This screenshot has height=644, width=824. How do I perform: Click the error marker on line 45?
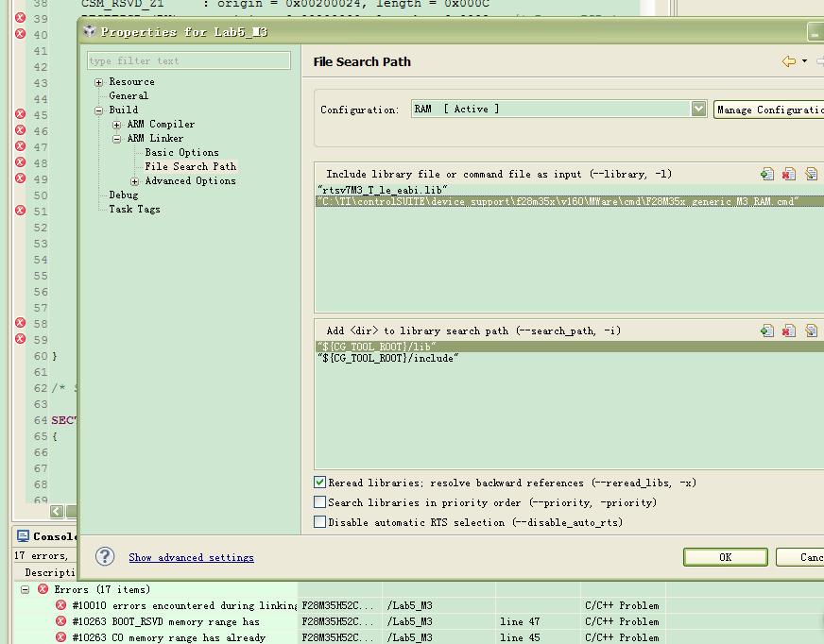[20, 114]
